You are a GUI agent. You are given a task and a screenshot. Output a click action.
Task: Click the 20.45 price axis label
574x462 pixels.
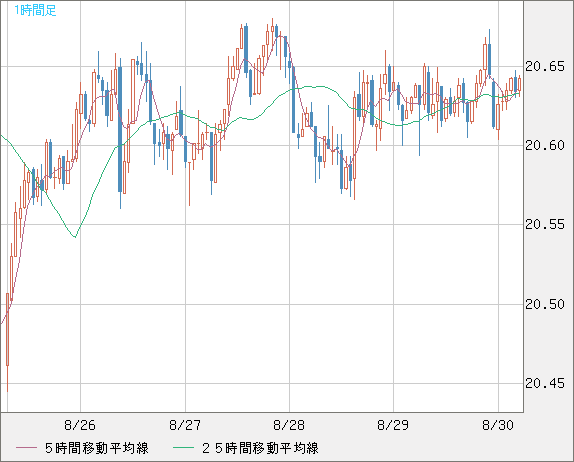tap(545, 383)
